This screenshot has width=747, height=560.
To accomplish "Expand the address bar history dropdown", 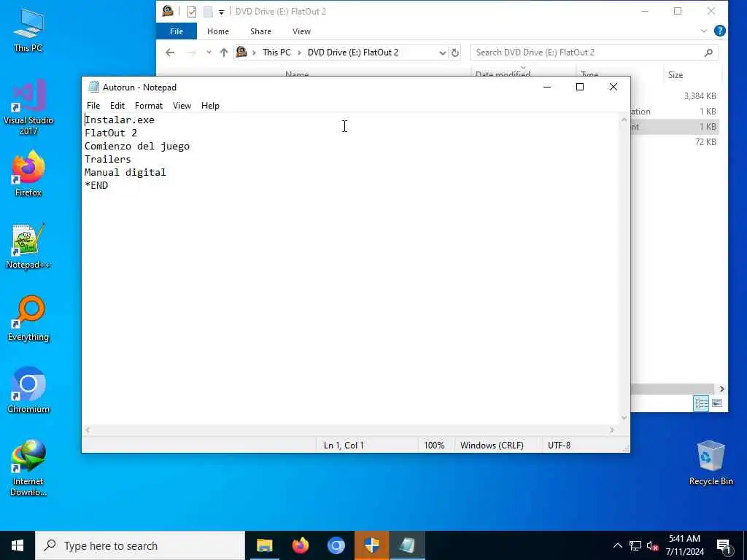I will coord(443,52).
